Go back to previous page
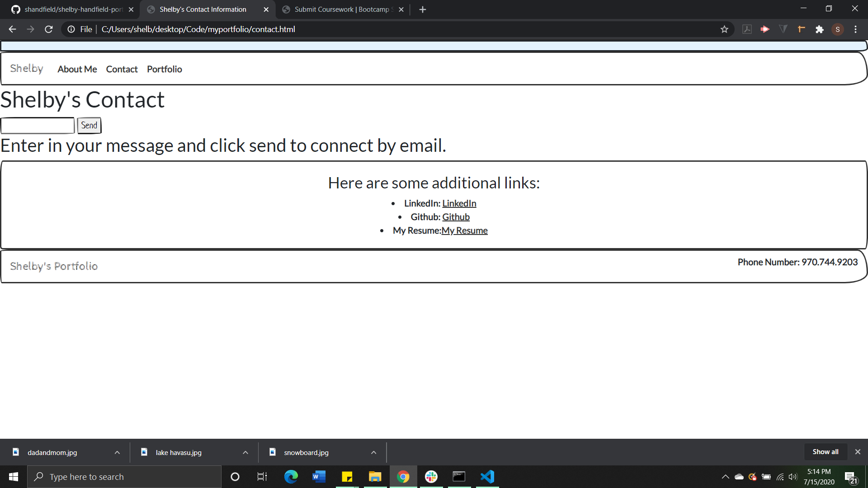Viewport: 868px width, 488px height. [12, 29]
